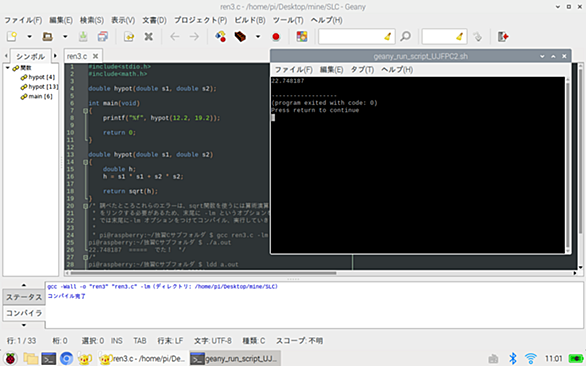Click the magnifier find icon
The height and width of the screenshot is (366, 586).
pos(405,37)
